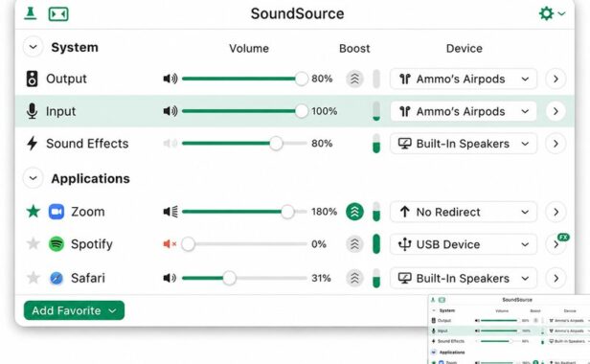The width and height of the screenshot is (590, 364).
Task: Collapse the System section
Action: click(x=34, y=48)
